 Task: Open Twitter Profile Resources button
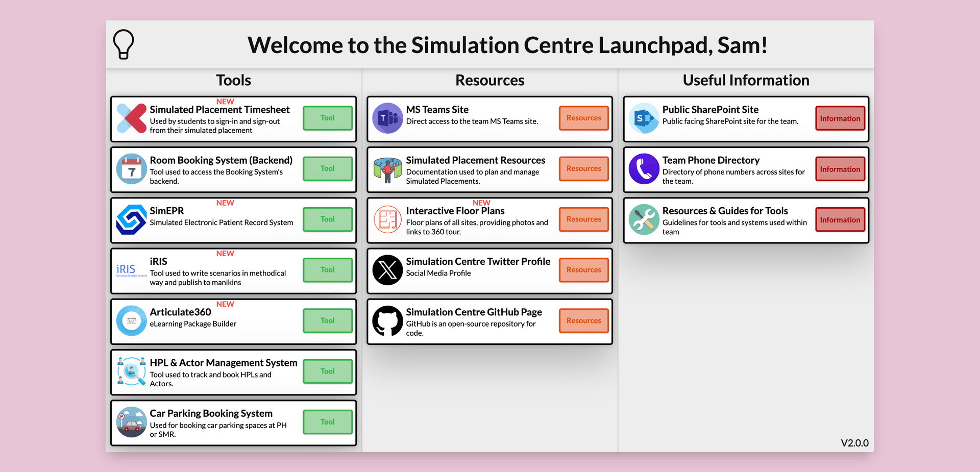[584, 269]
